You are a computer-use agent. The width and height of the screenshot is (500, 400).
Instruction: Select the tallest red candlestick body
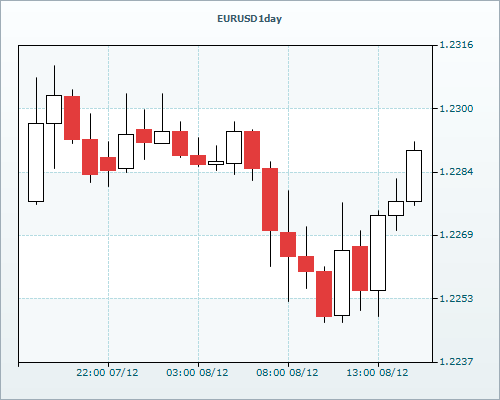pos(270,199)
